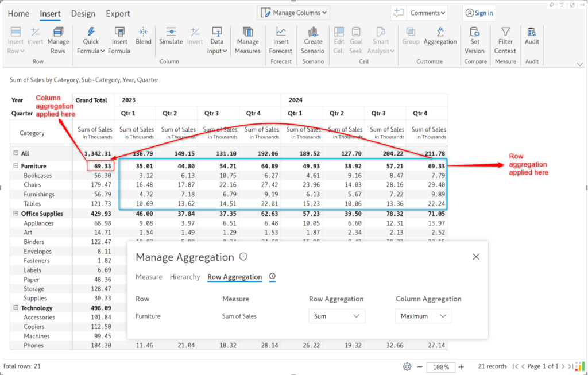Open the Row Aggregation Sum dropdown
Viewport: 588px width, 375px height.
(336, 316)
